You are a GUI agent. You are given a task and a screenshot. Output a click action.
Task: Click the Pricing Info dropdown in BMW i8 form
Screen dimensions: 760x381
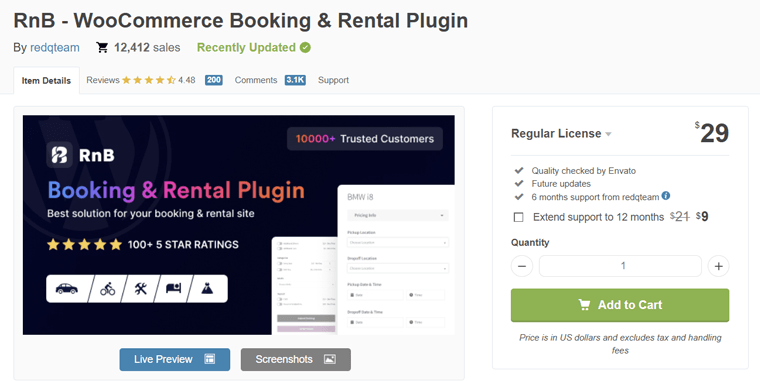click(x=398, y=215)
